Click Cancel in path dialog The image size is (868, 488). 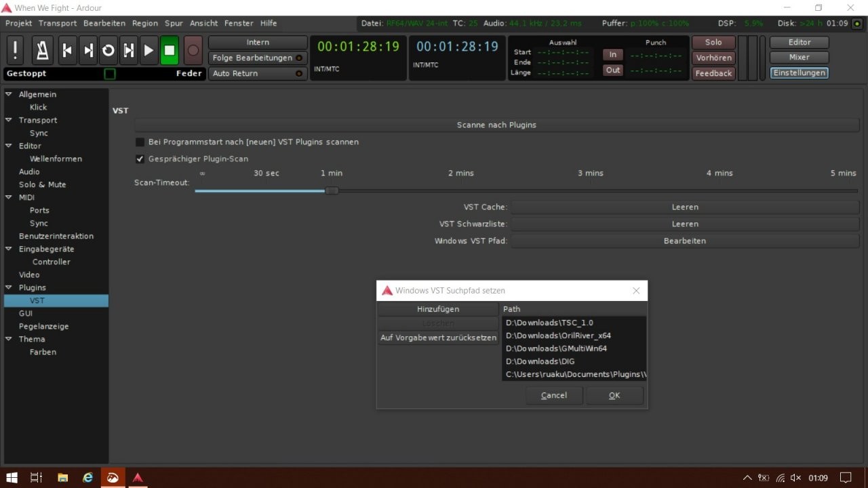click(x=554, y=395)
